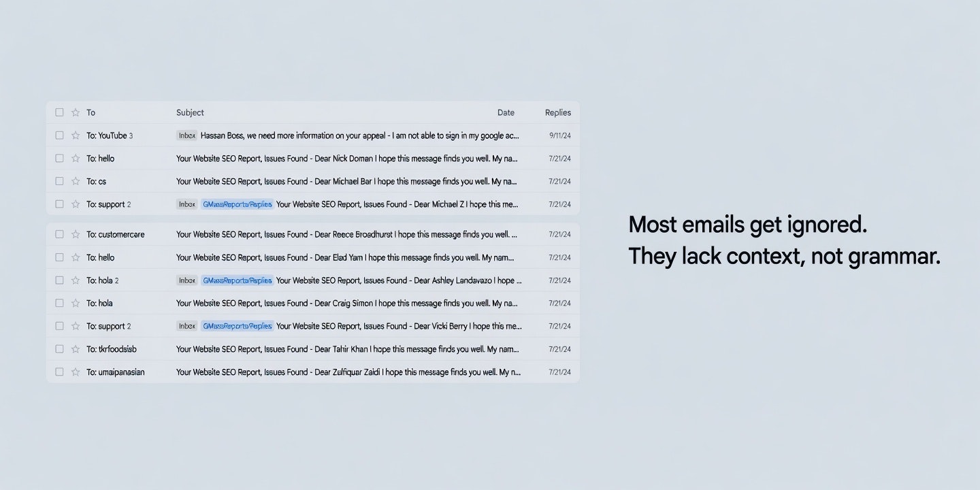Click the recipient 'To: tkrfoodsisb'
Viewport: 980px width, 490px height.
(x=112, y=349)
